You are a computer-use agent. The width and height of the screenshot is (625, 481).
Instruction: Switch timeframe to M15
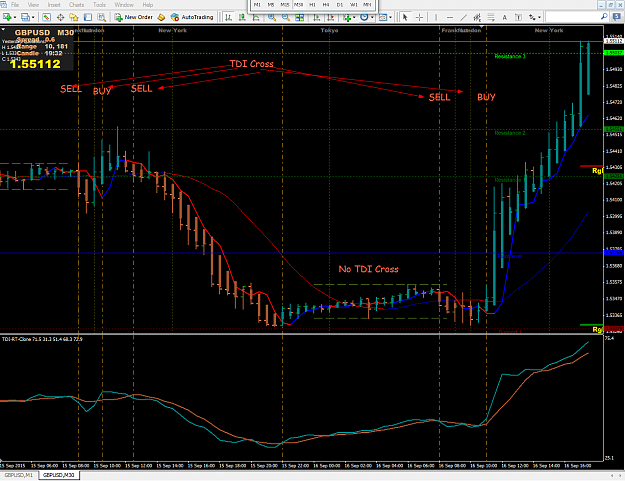point(285,4)
